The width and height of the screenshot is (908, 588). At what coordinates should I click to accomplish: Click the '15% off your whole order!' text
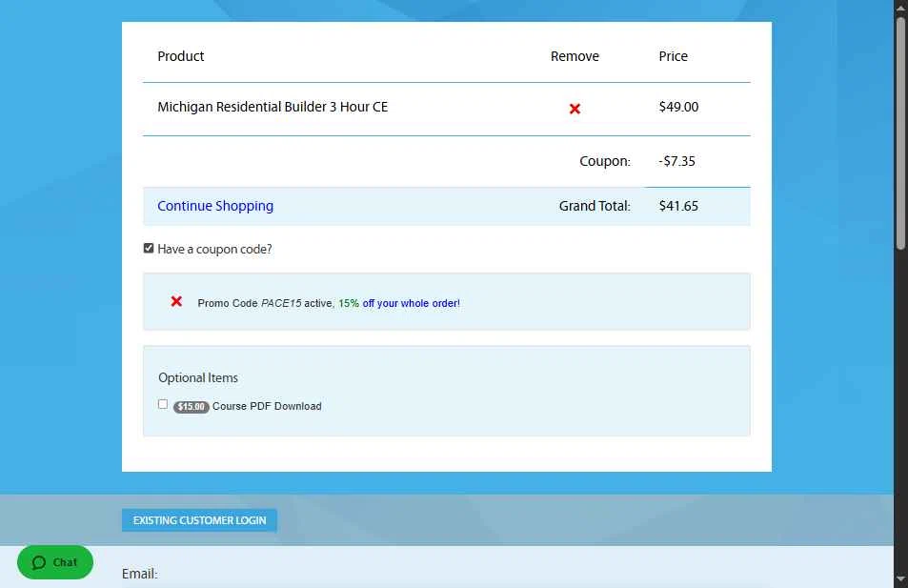point(399,303)
